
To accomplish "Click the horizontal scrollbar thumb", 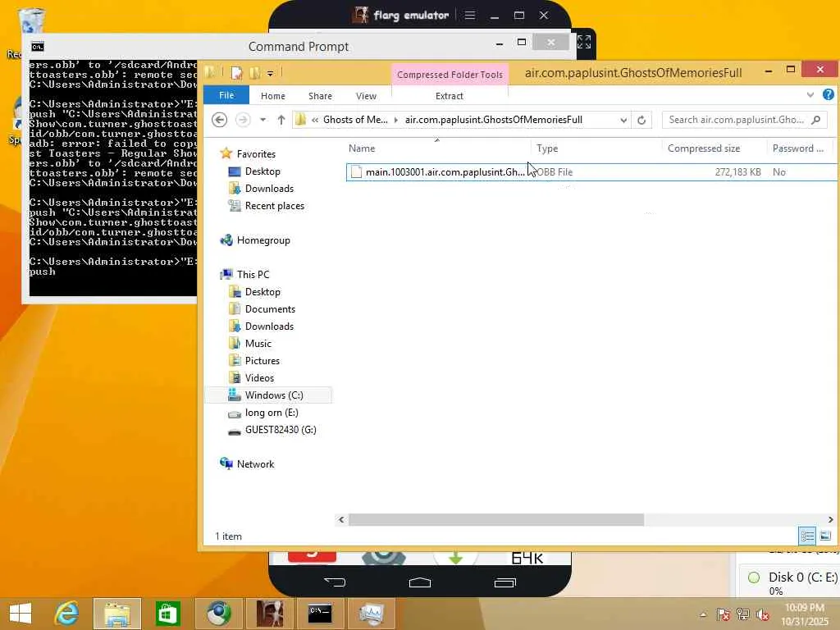I will [x=496, y=519].
